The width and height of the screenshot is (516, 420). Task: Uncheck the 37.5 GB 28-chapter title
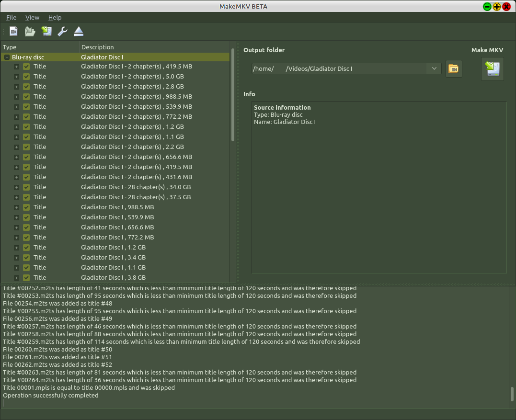[x=26, y=197]
